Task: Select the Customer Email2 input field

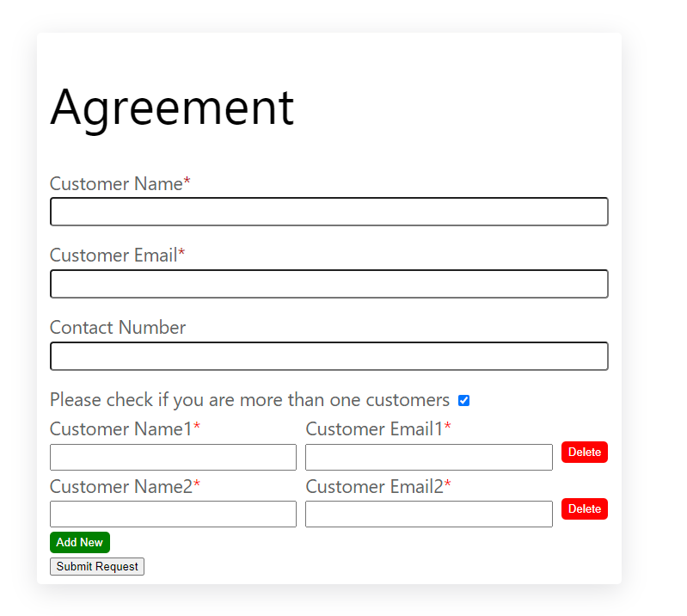Action: (428, 514)
